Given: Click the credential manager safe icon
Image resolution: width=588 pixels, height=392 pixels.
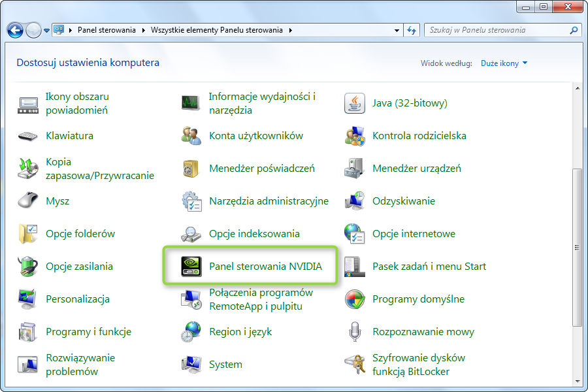Looking at the screenshot, I should click(191, 169).
